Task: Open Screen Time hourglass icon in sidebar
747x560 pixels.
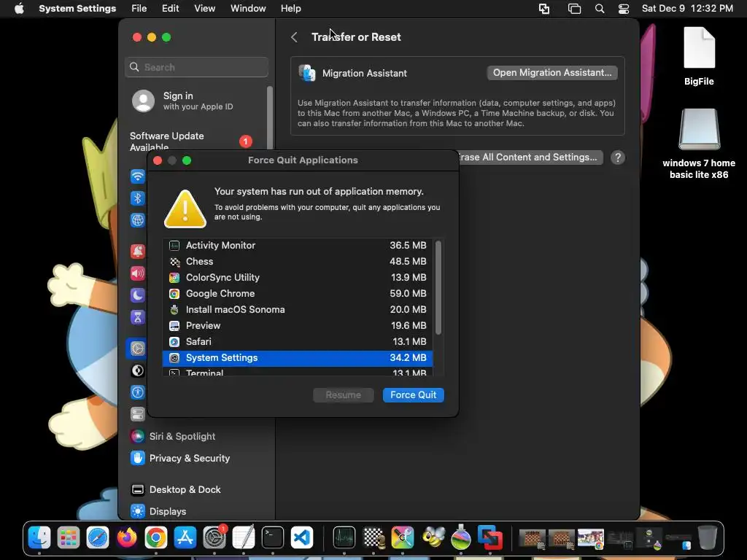Action: (138, 317)
